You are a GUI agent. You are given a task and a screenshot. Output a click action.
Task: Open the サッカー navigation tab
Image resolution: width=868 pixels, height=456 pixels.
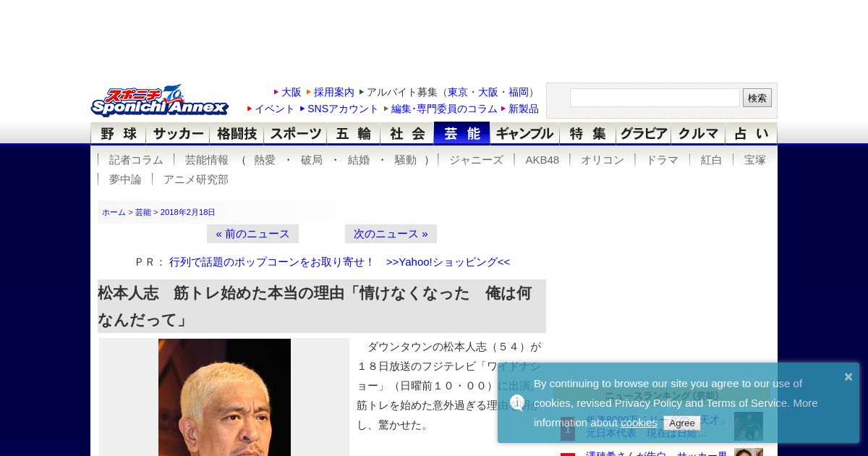click(178, 133)
